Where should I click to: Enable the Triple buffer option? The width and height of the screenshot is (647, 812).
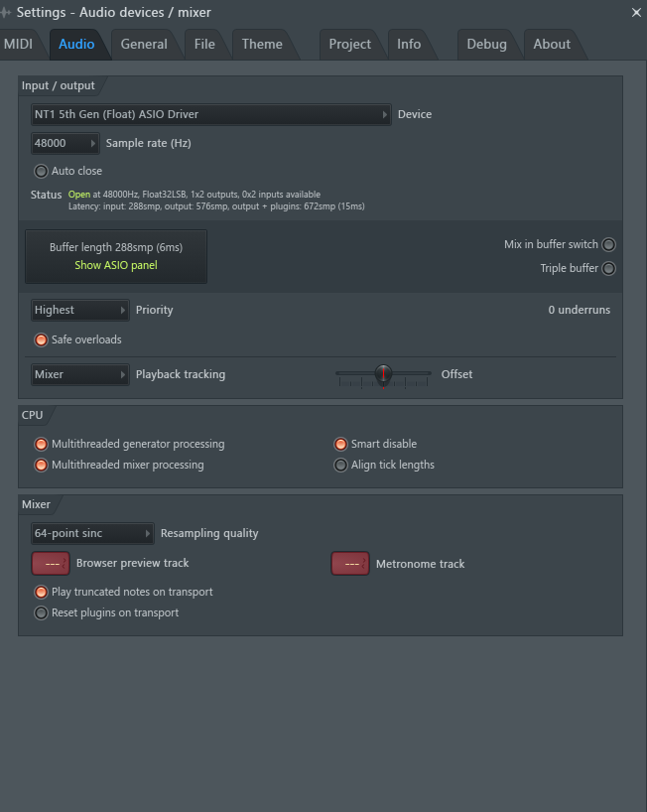(608, 268)
